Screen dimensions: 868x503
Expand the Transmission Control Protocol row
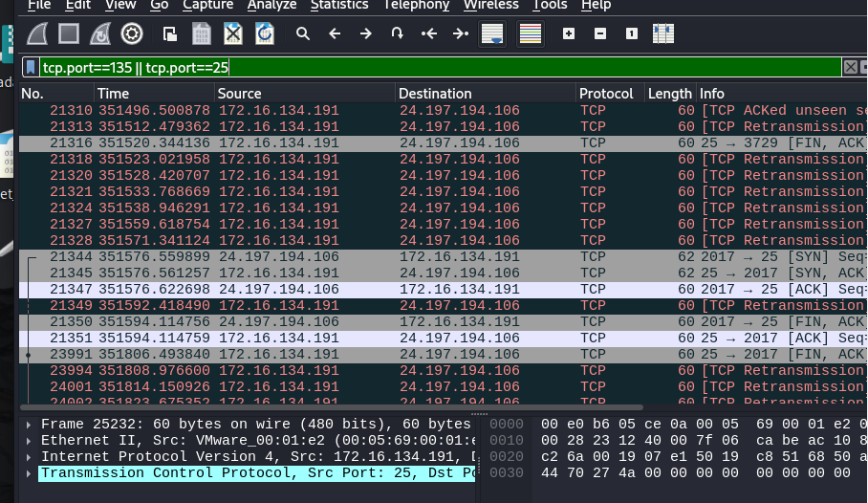coord(29,472)
